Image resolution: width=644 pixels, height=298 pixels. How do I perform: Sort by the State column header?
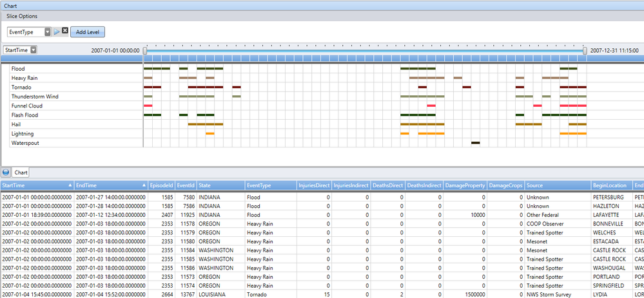pyautogui.click(x=221, y=185)
